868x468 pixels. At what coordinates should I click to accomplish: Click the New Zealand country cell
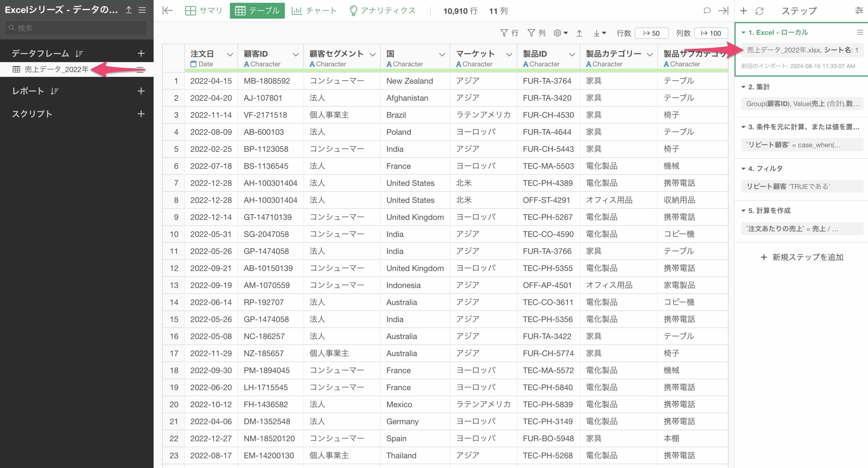coord(415,81)
